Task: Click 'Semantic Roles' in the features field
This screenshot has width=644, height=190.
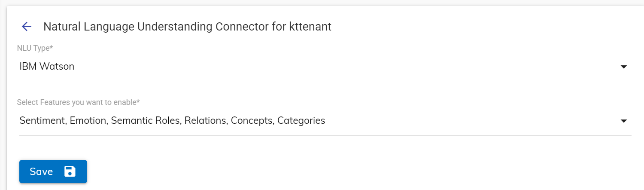Action: (x=145, y=121)
